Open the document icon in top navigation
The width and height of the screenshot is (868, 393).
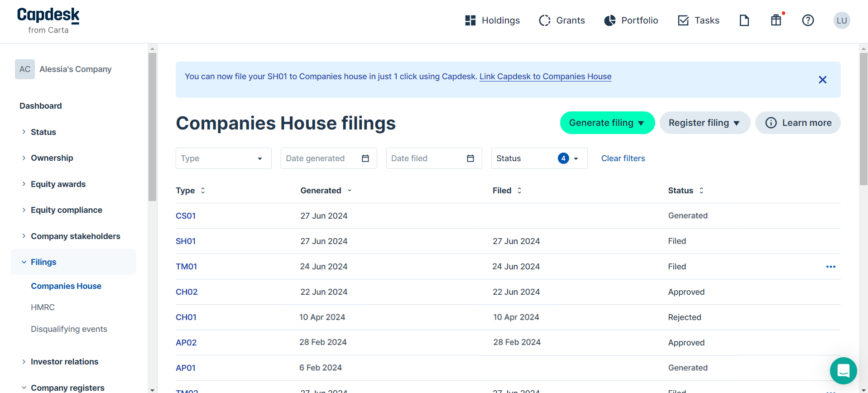click(x=744, y=20)
